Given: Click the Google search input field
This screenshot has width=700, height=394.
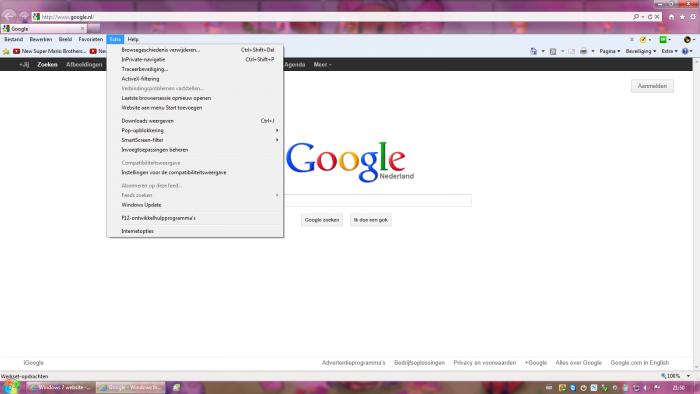Looking at the screenshot, I should [378, 200].
